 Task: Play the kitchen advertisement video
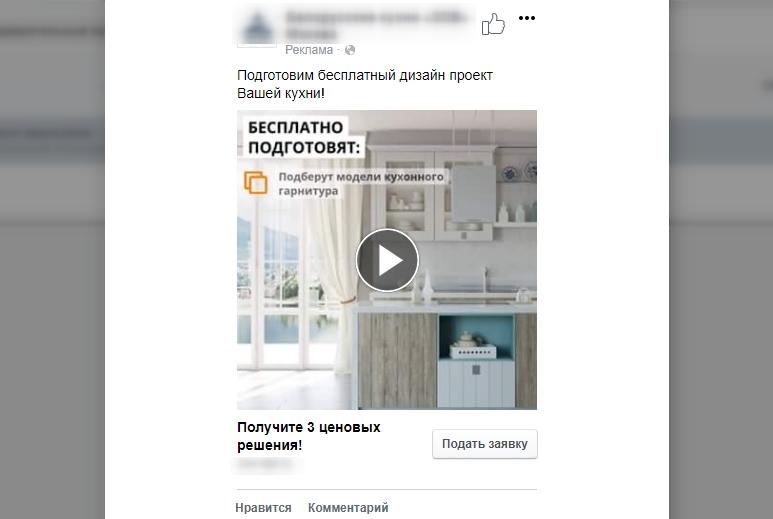[x=387, y=260]
